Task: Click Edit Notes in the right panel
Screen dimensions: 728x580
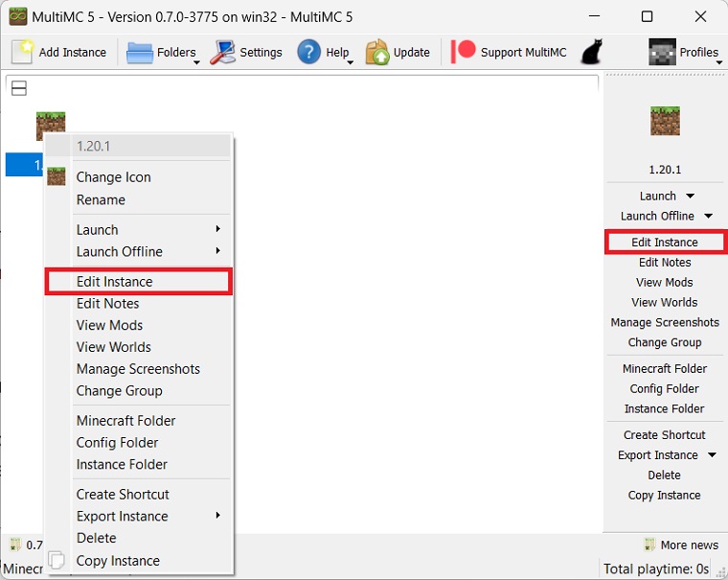Action: (665, 263)
